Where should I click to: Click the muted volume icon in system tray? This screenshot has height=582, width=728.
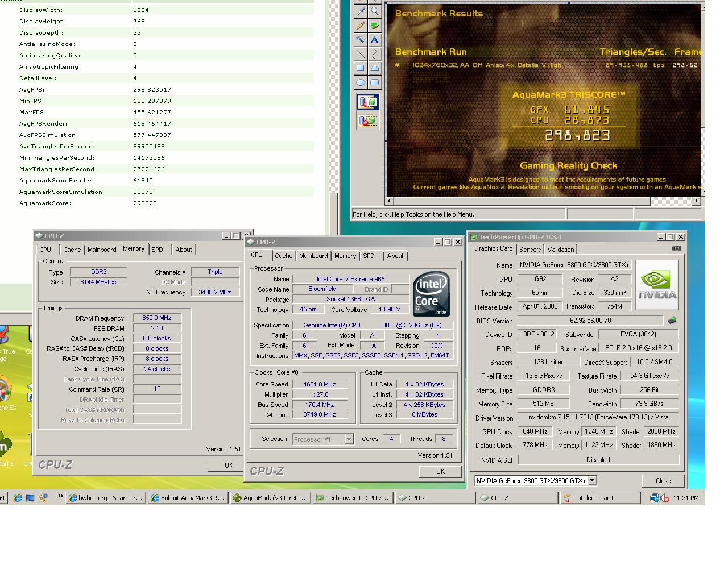(x=665, y=498)
